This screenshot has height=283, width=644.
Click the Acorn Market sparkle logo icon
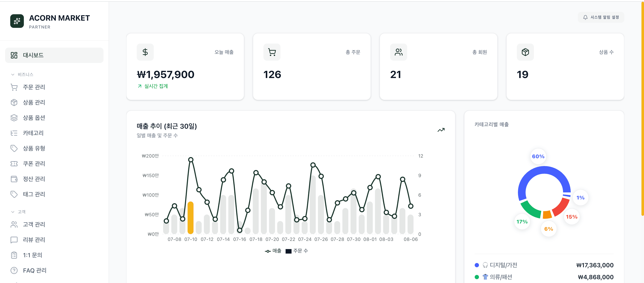(17, 21)
